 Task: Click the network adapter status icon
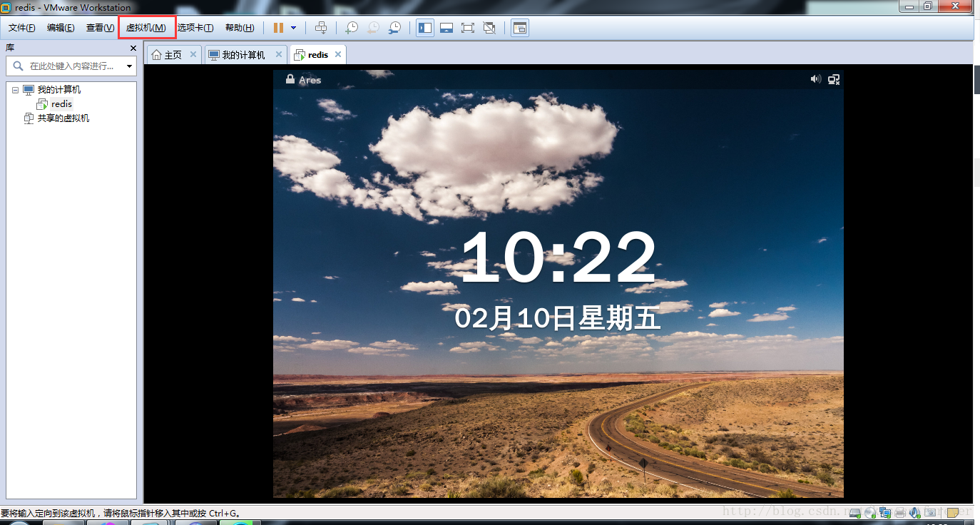pos(885,512)
